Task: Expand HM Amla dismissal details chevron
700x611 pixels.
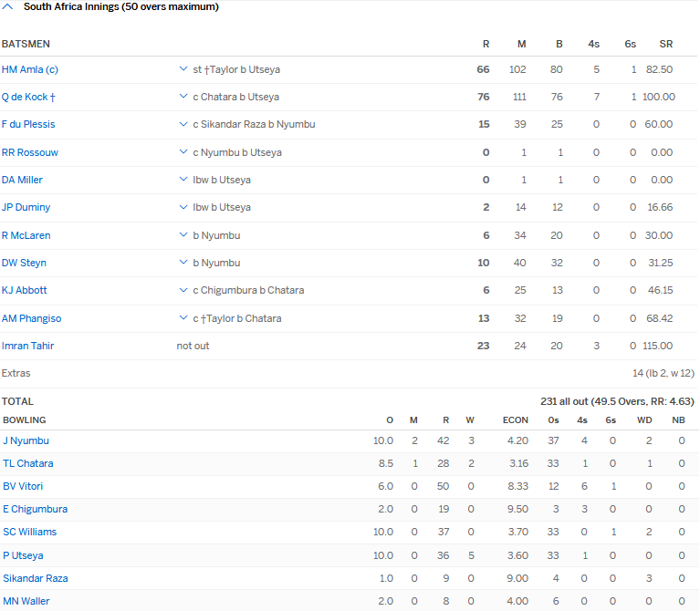Action: (x=183, y=69)
